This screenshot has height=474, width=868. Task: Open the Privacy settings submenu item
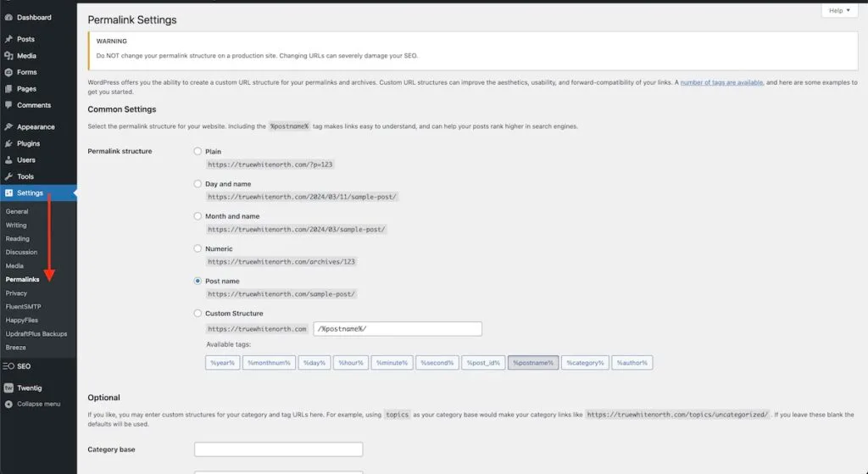coord(16,293)
